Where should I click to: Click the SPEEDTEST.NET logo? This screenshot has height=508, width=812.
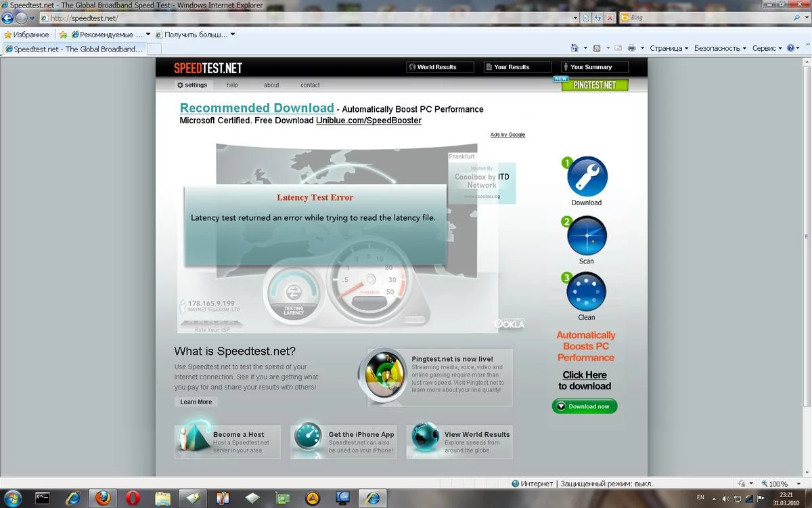208,68
